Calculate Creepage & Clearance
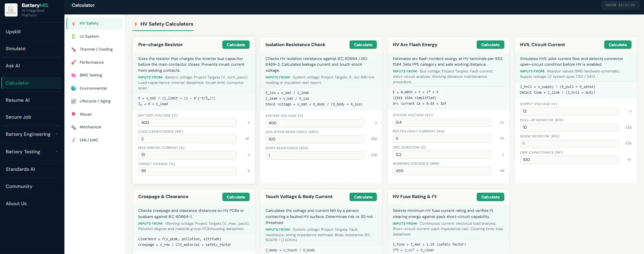 236,197
